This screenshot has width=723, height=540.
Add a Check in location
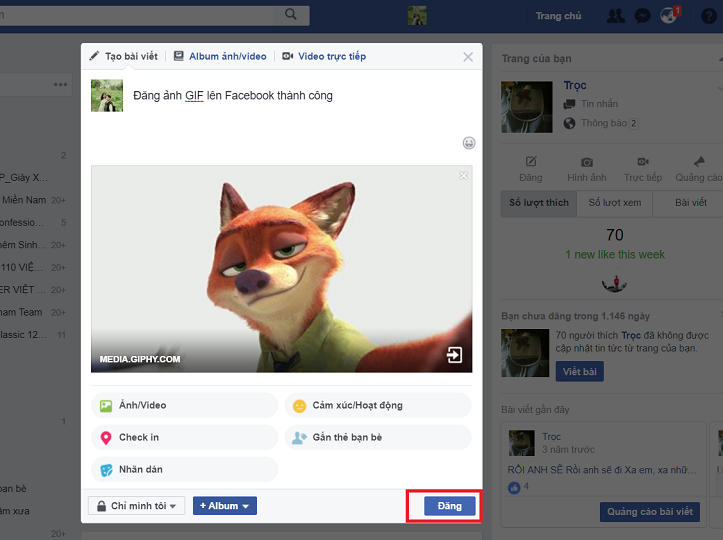pos(184,437)
